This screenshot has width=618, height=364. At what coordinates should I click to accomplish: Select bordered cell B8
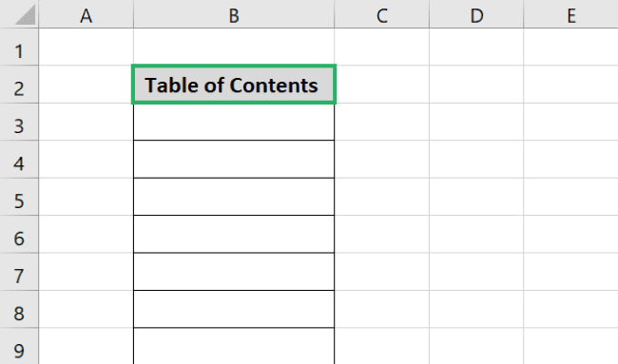coord(234,309)
